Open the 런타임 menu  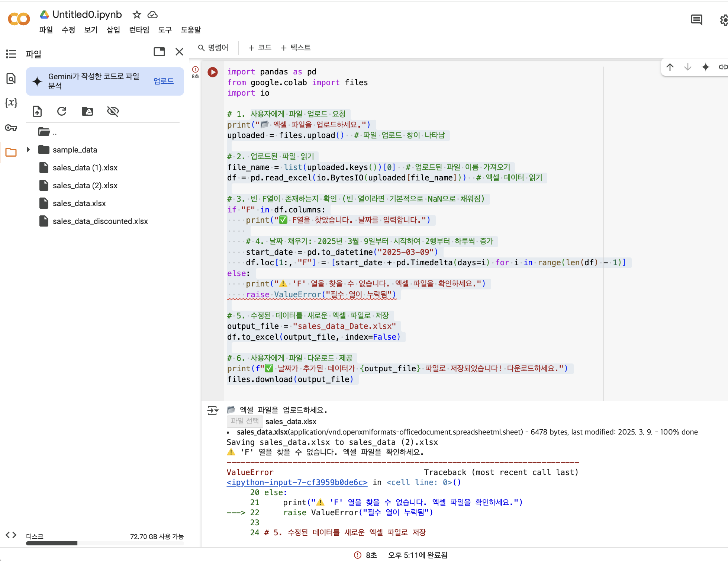click(139, 30)
